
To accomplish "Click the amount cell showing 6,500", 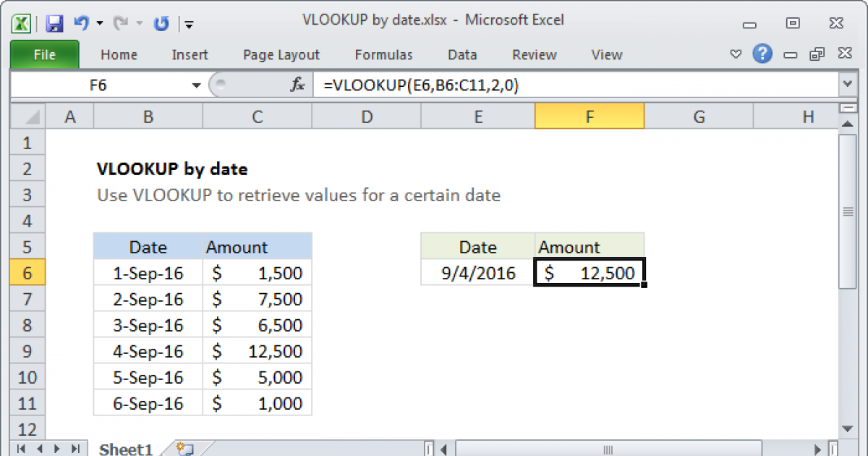I will pyautogui.click(x=258, y=325).
